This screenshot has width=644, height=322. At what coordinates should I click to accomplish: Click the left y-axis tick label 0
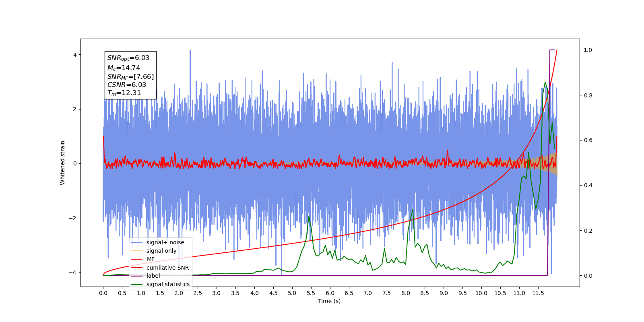[x=75, y=163]
